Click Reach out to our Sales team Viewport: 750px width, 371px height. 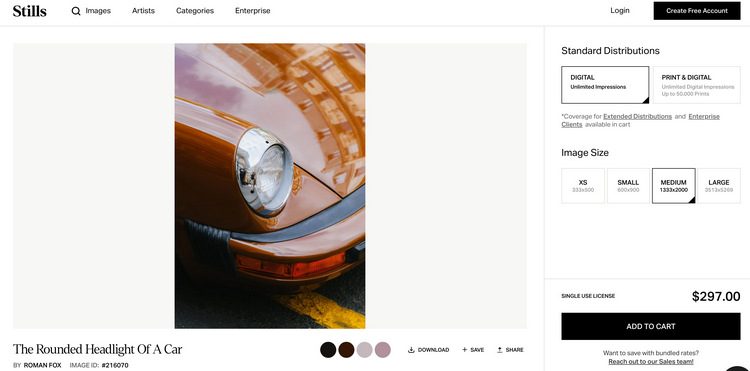point(651,362)
